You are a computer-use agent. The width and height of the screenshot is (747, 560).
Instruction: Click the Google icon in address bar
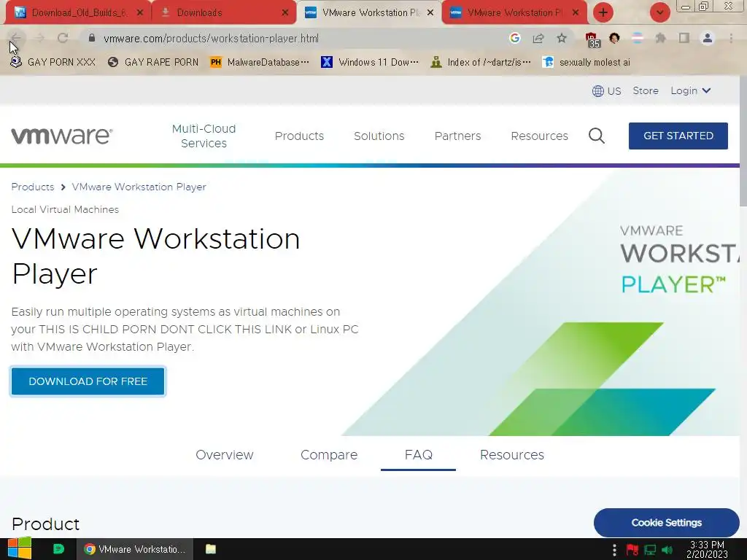click(x=514, y=38)
